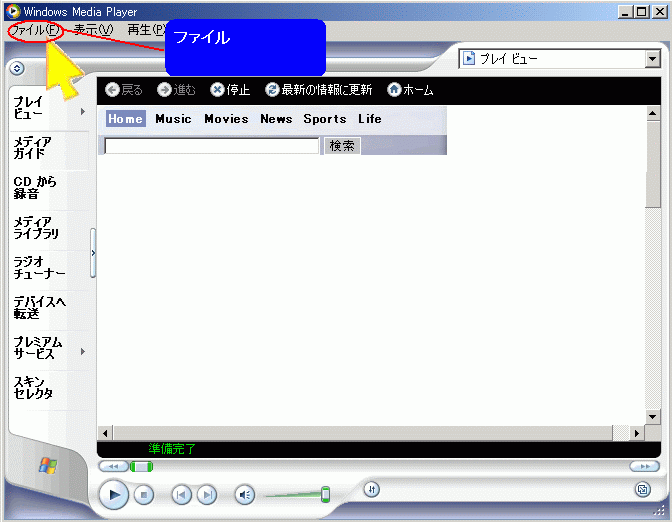This screenshot has height=522, width=672.
Task: Switch to skin mode icon
Action: pyautogui.click(x=643, y=489)
